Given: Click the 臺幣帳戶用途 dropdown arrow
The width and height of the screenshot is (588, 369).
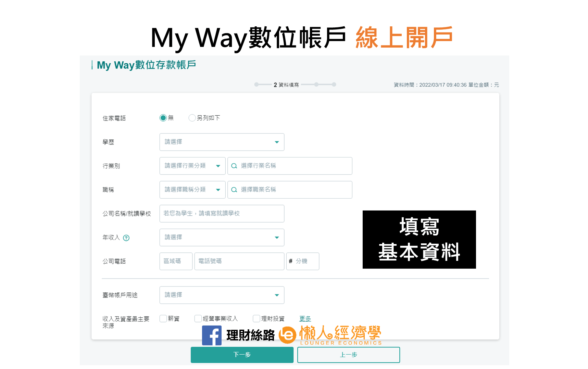Looking at the screenshot, I should click(x=277, y=295).
